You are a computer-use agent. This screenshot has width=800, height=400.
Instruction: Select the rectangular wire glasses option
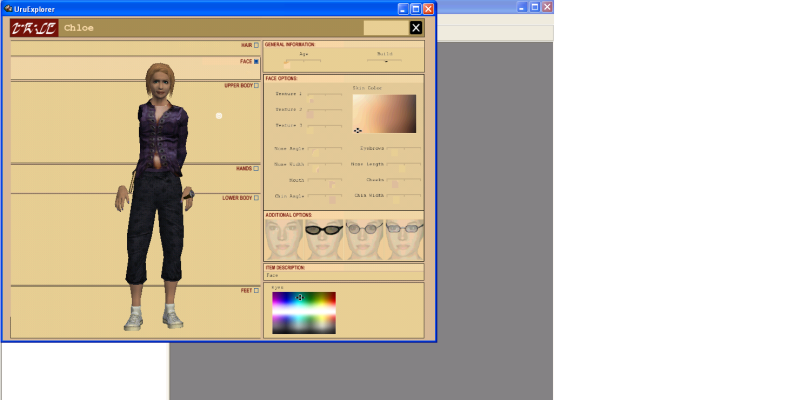[405, 240]
